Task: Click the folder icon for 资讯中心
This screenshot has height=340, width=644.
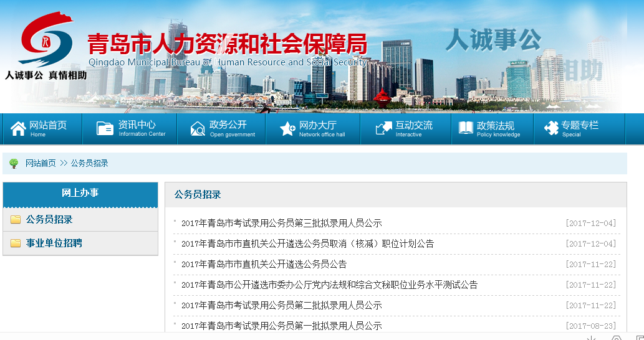Action: coord(105,129)
